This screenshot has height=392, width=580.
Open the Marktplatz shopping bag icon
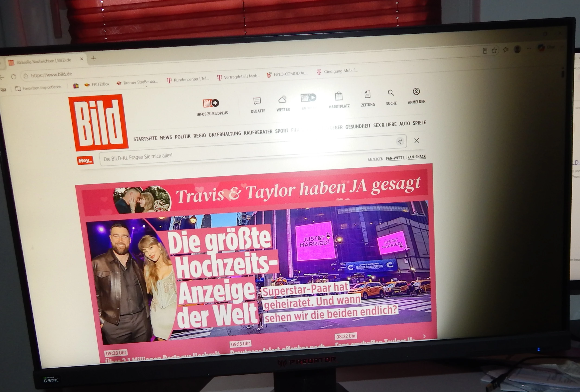339,96
